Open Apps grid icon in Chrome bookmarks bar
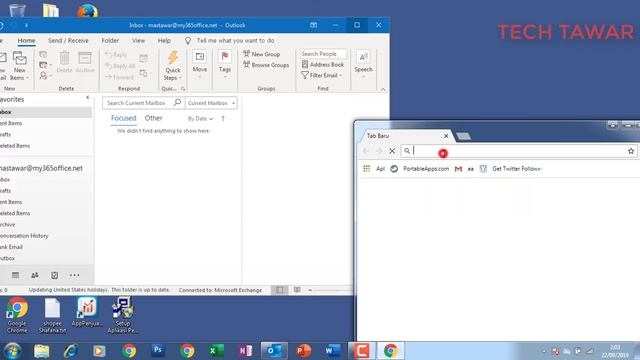 (367, 169)
